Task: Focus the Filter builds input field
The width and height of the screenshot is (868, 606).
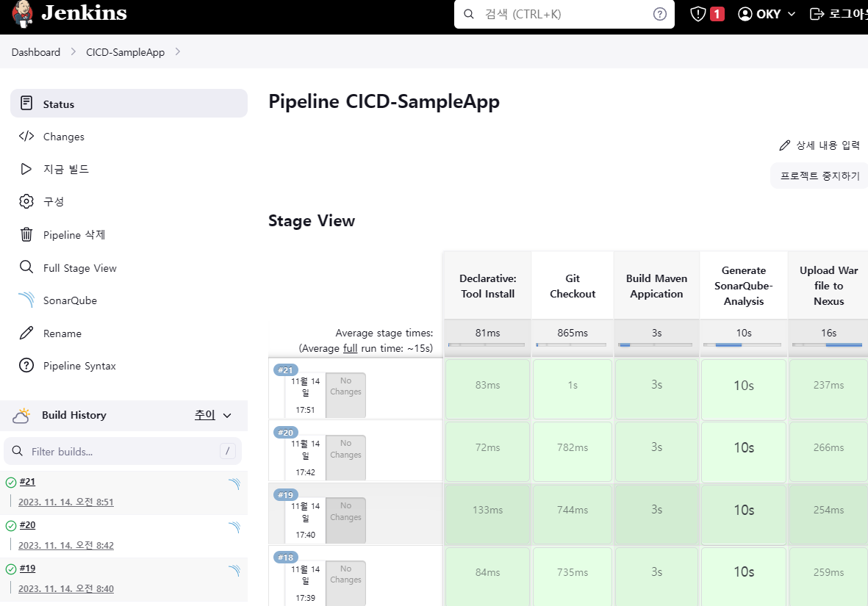Action: [x=123, y=451]
